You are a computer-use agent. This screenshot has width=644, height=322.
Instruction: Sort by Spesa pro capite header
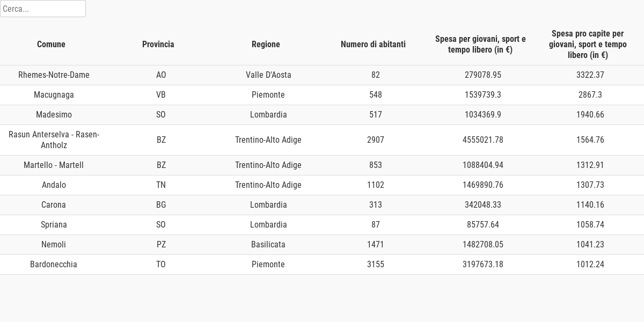588,45
